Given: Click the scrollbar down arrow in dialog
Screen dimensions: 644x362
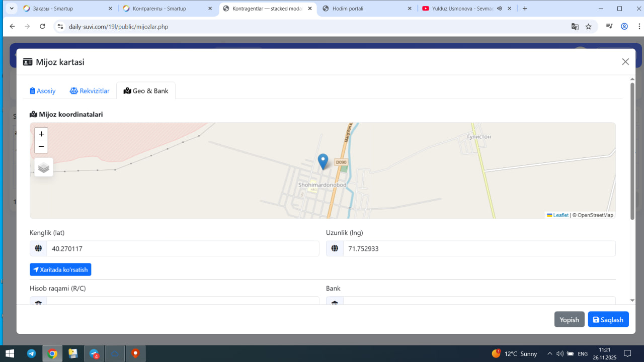Looking at the screenshot, I should pos(632,300).
